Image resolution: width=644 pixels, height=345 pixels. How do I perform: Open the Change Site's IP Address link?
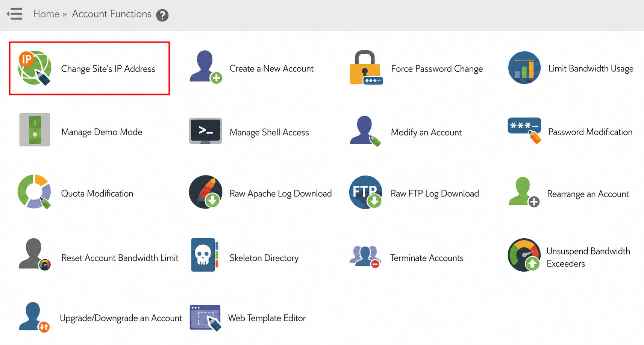(108, 69)
